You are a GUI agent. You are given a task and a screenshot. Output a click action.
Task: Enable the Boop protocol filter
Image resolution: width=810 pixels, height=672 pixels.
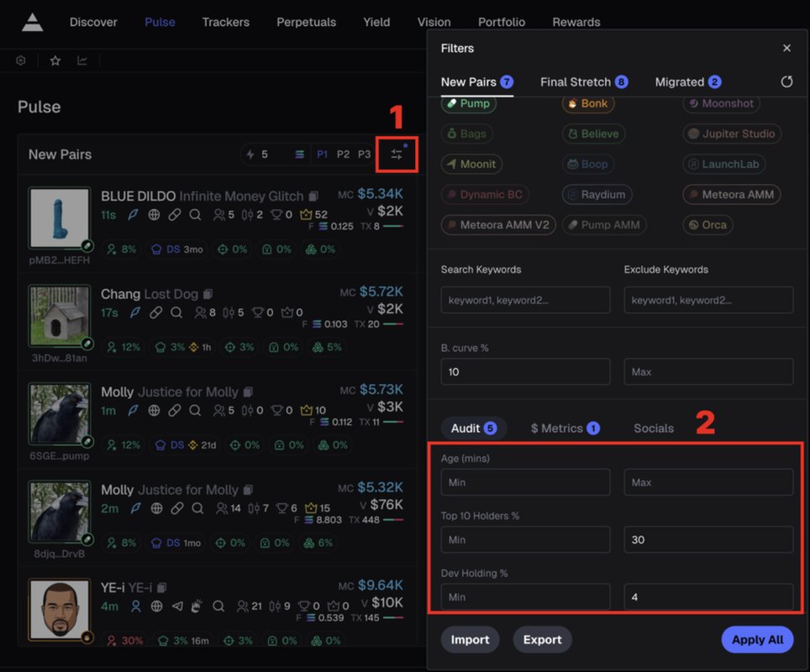click(x=588, y=165)
